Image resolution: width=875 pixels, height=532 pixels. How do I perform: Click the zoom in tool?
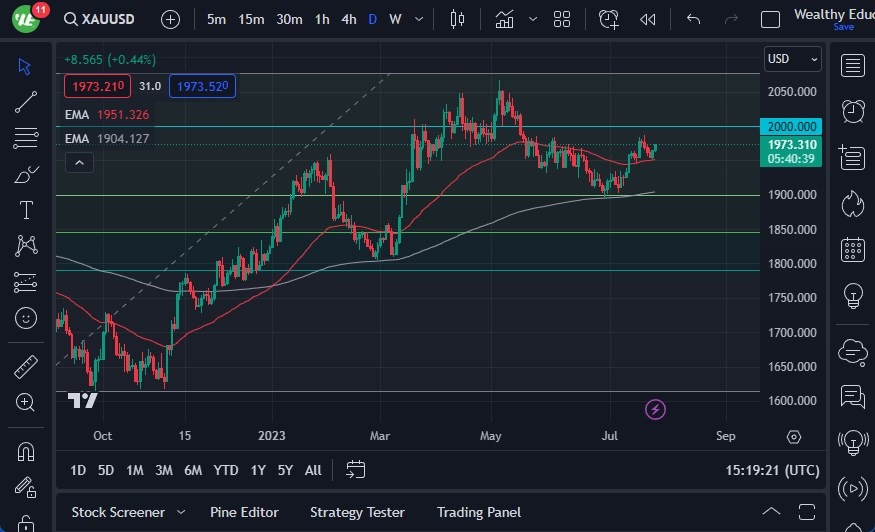point(26,402)
